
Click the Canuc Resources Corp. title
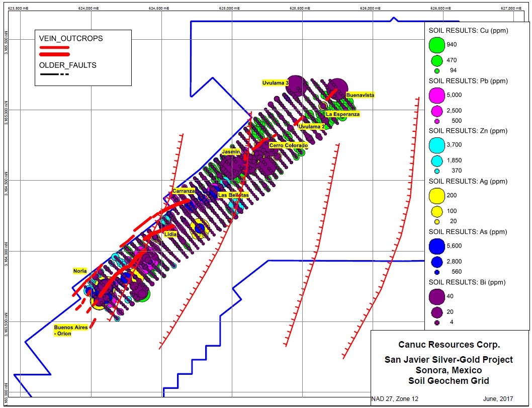click(449, 345)
